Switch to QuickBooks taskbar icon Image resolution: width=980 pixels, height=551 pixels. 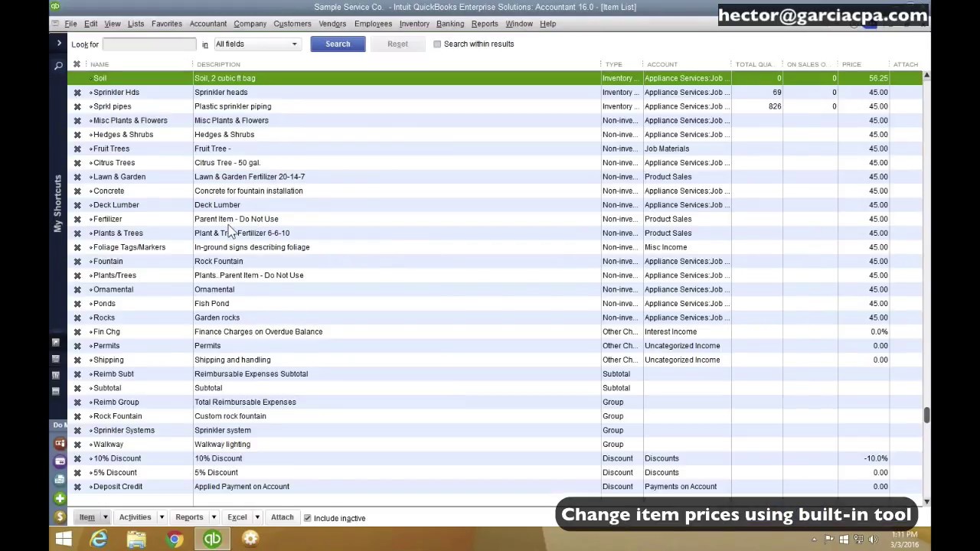pos(212,540)
